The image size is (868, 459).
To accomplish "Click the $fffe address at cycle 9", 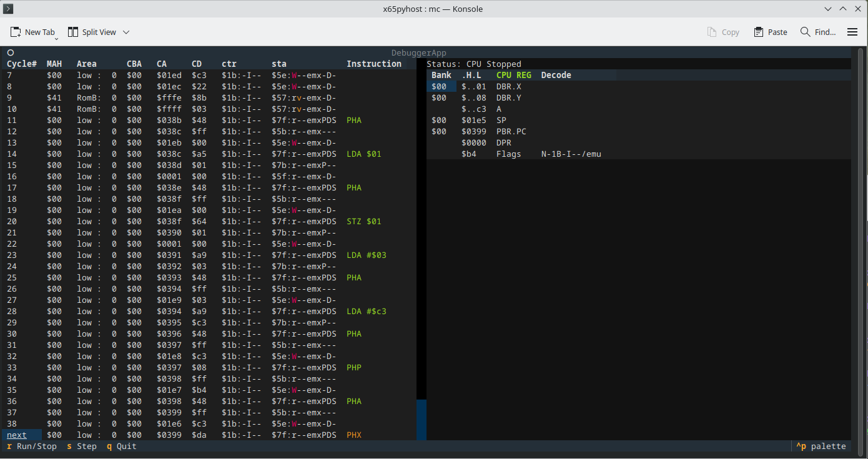I will pos(169,97).
